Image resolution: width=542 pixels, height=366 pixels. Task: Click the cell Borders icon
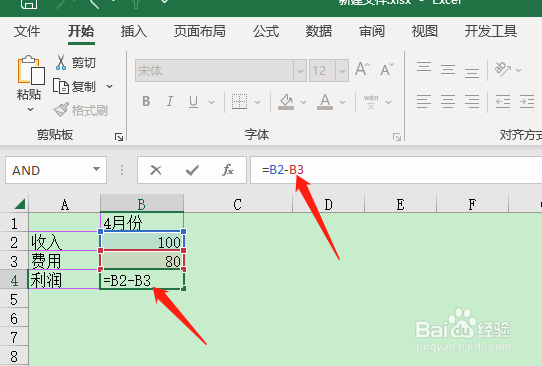239,102
